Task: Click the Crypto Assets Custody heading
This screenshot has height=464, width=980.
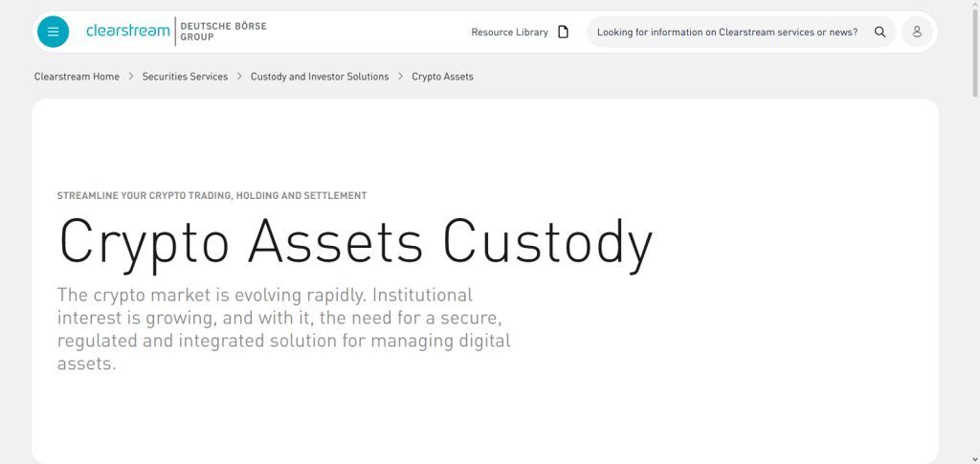Action: (x=356, y=244)
